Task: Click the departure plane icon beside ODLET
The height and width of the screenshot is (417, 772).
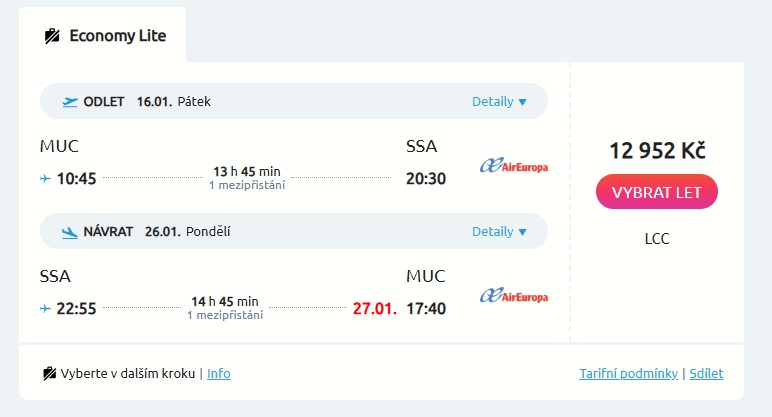Action: [69, 101]
